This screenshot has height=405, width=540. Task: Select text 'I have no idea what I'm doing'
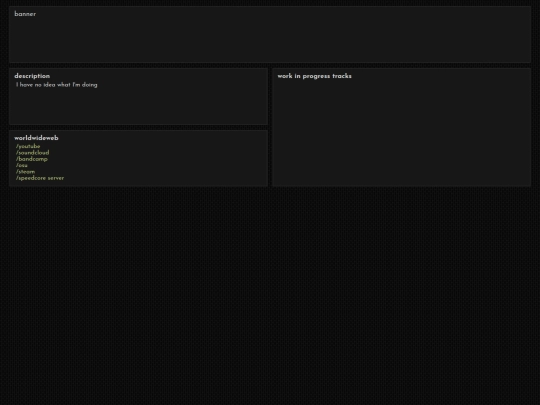[x=57, y=85]
